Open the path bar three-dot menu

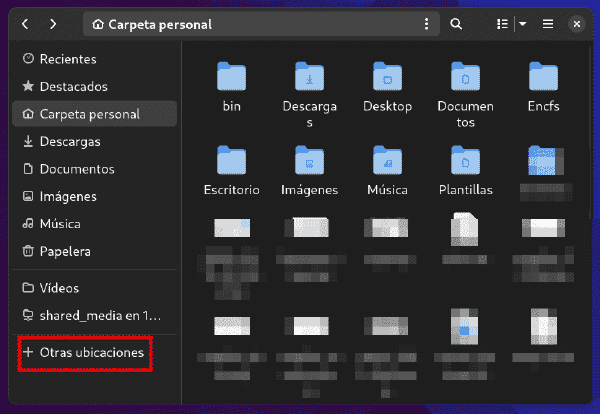[426, 24]
